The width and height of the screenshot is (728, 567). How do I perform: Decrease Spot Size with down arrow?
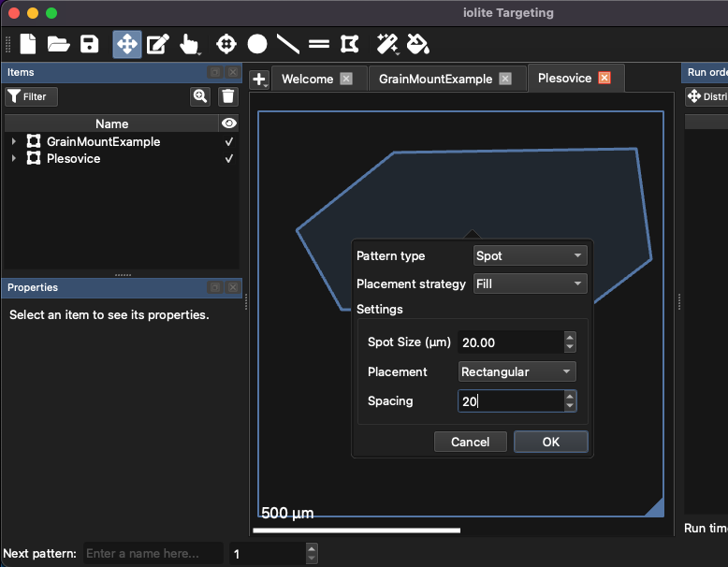tap(570, 347)
